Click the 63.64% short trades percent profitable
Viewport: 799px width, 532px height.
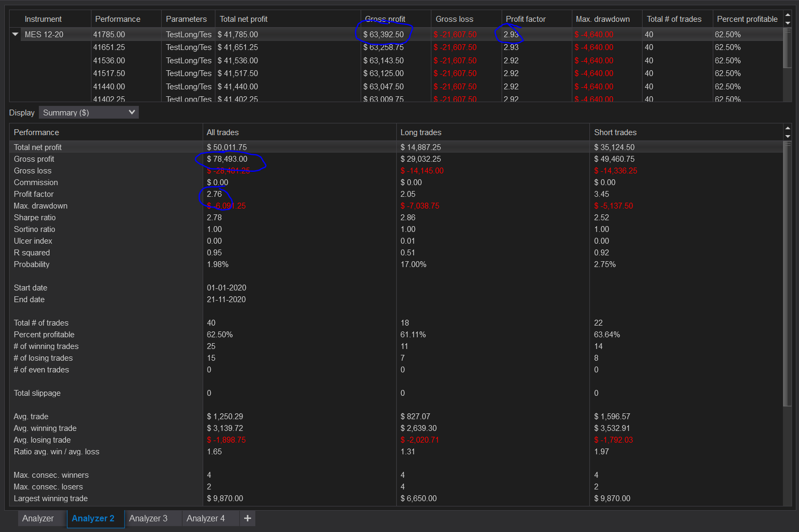coord(607,335)
